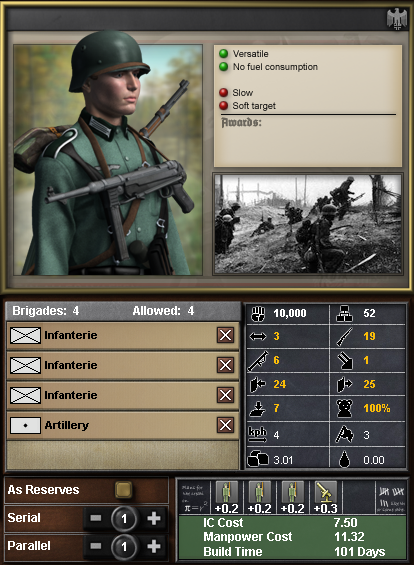This screenshot has width=414, height=565.
Task: Increase the Serial production count
Action: pyautogui.click(x=154, y=518)
